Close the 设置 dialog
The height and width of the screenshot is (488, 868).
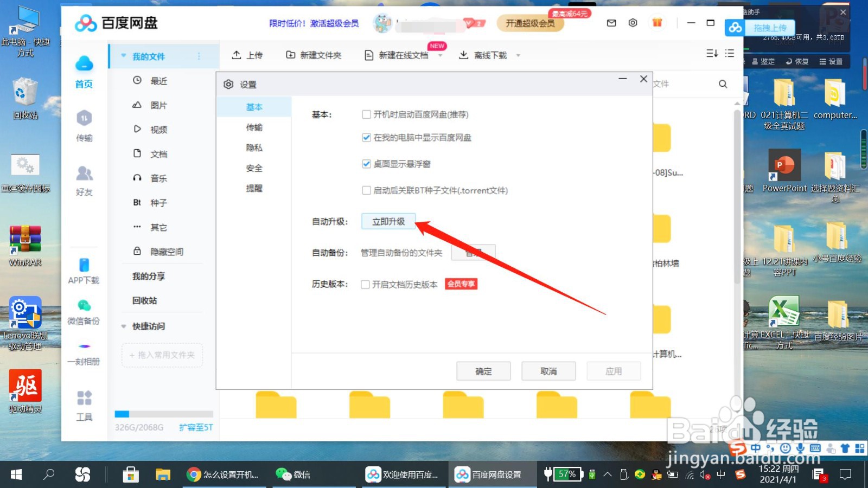[643, 79]
